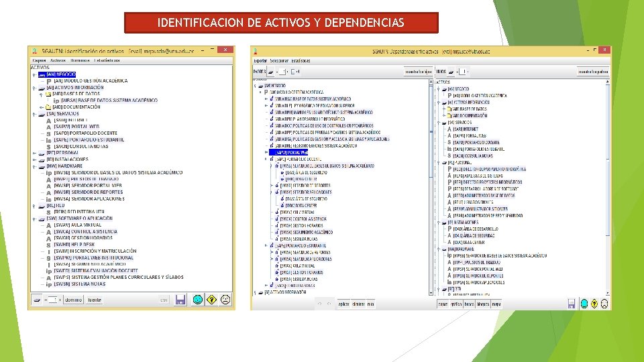Click the PADRES panel vertical scrollbar

[431, 187]
